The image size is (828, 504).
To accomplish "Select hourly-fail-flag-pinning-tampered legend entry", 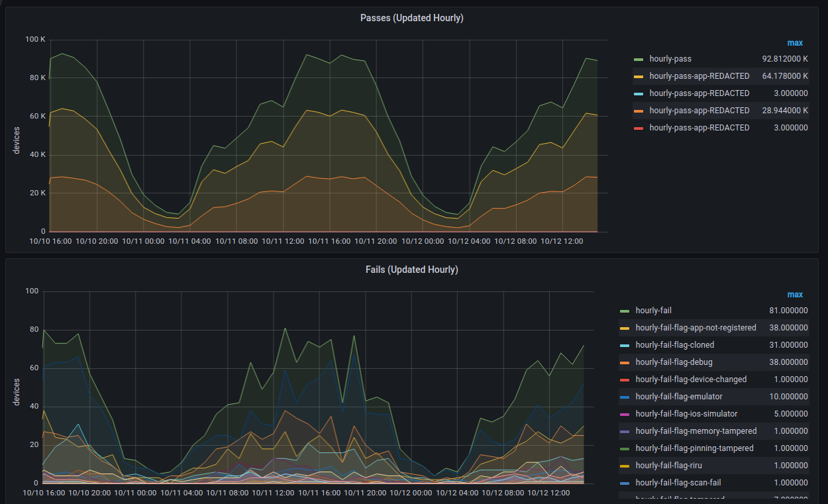I will [x=694, y=448].
